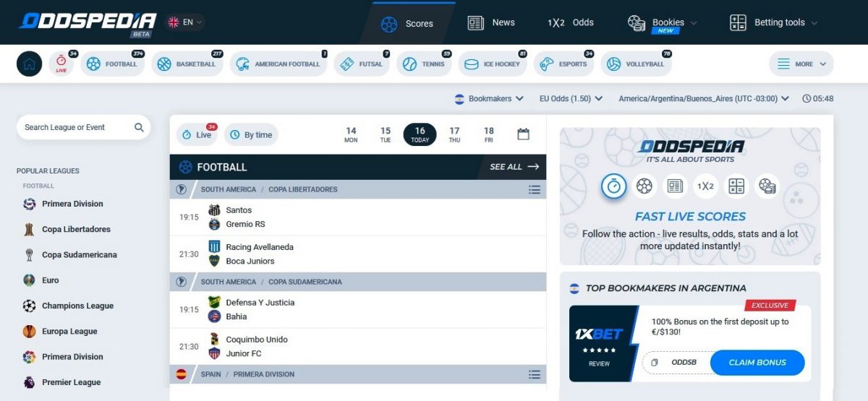This screenshot has height=401, width=868.
Task: Expand the Bookmakers country dropdown
Action: (x=489, y=99)
